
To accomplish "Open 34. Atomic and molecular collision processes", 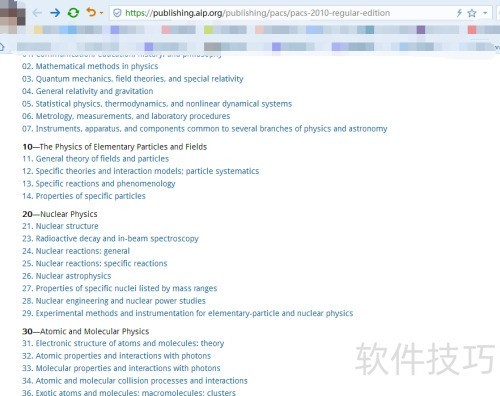I will [x=135, y=381].
